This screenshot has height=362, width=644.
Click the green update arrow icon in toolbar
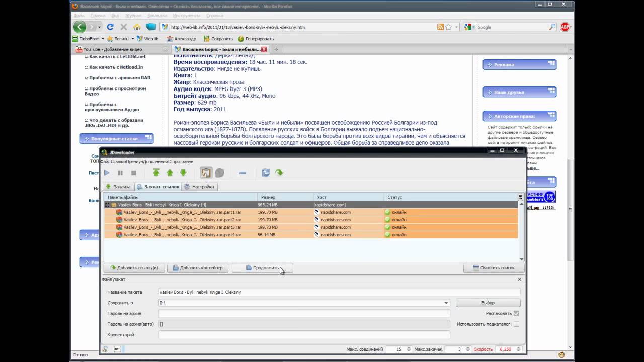pos(279,173)
